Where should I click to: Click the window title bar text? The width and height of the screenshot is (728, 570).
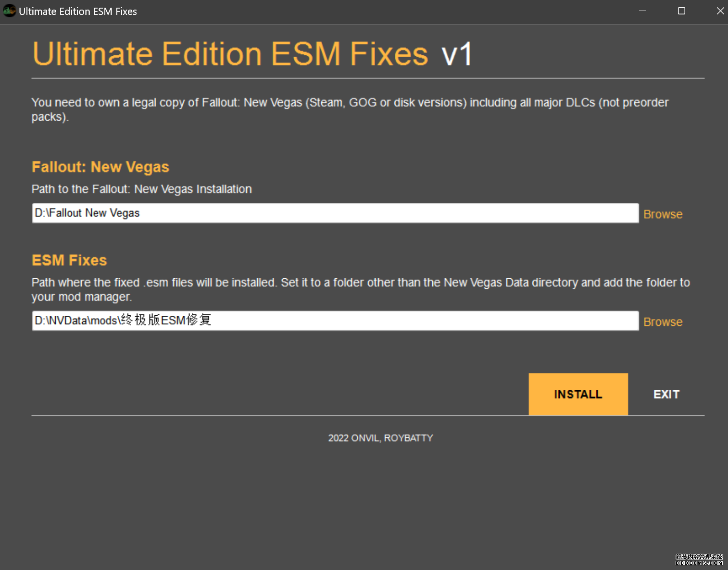click(x=78, y=12)
